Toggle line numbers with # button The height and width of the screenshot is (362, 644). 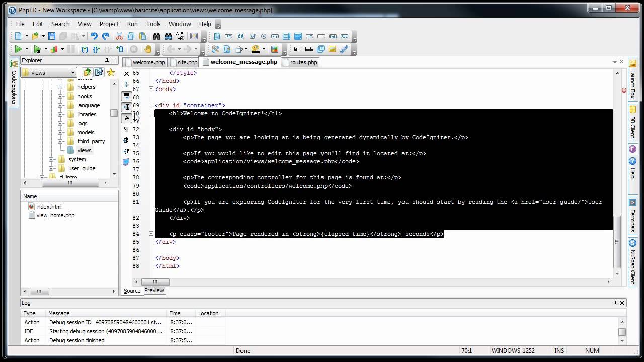pos(126,118)
